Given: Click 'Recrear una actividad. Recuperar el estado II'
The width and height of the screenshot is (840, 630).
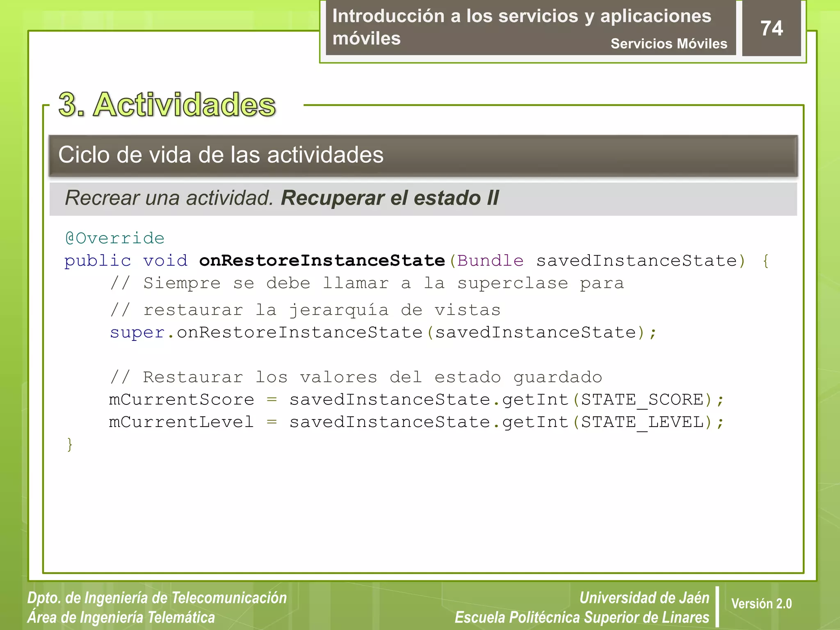Looking at the screenshot, I should click(282, 198).
